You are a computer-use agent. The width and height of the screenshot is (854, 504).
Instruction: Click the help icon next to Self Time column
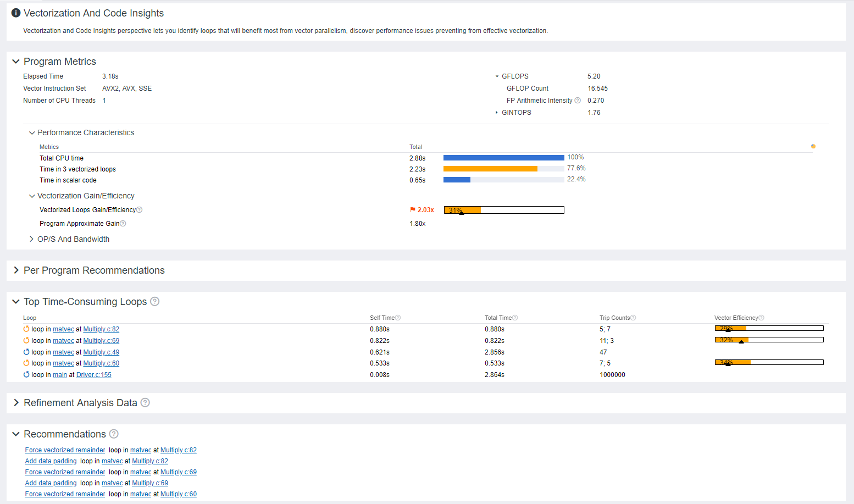tap(398, 318)
